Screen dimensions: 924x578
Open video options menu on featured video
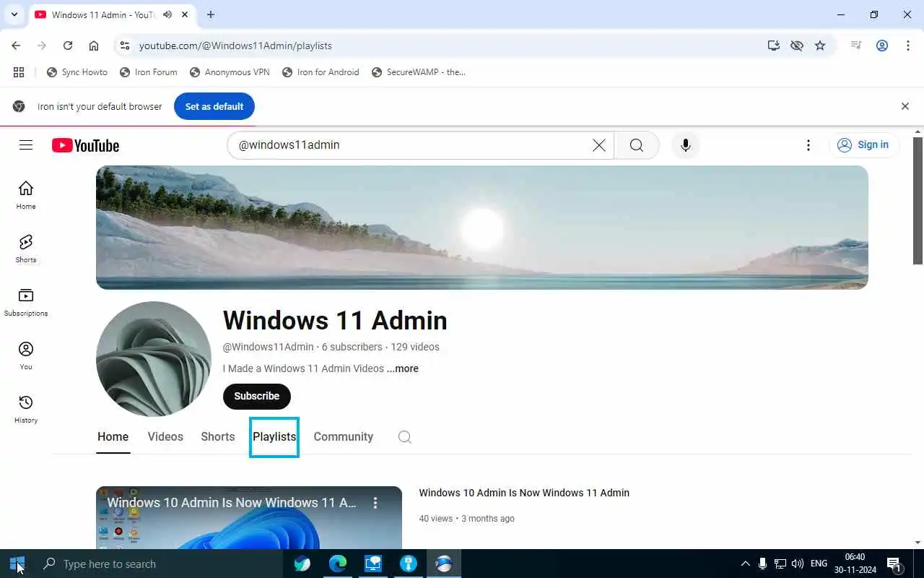point(375,503)
